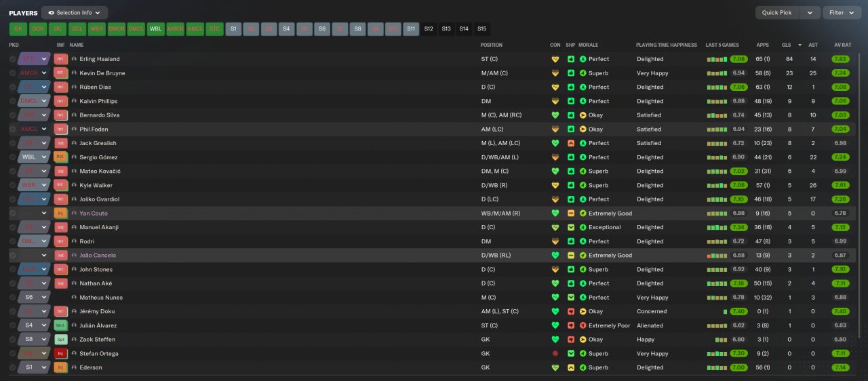868x381 pixels.
Task: Click Mateo Kovačić's green condition heart
Action: pyautogui.click(x=555, y=172)
